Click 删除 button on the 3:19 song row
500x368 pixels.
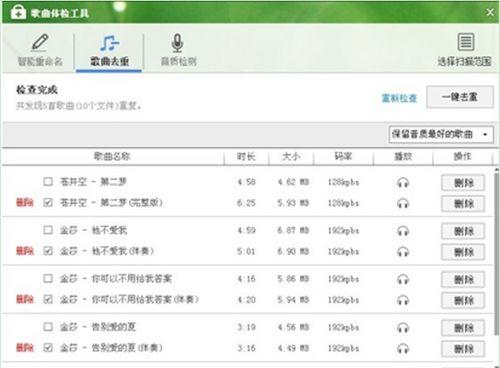click(463, 328)
